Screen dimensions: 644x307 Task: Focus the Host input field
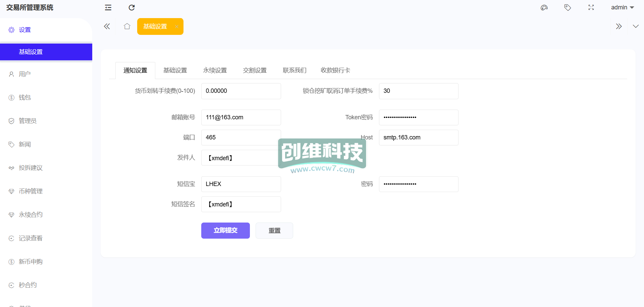[418, 138]
